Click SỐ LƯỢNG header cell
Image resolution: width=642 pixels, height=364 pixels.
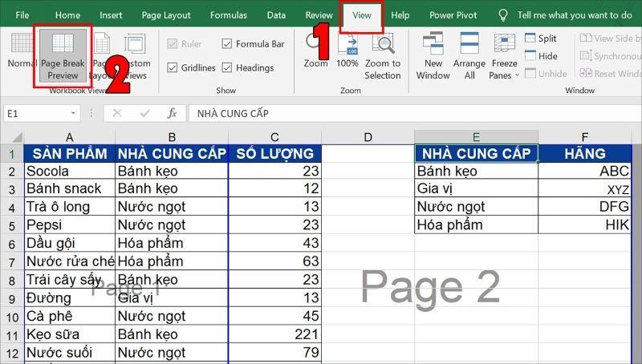click(274, 153)
